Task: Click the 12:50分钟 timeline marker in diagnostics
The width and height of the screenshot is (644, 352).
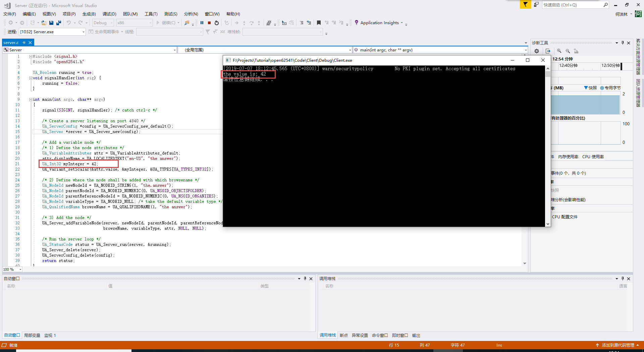Action: (610, 65)
